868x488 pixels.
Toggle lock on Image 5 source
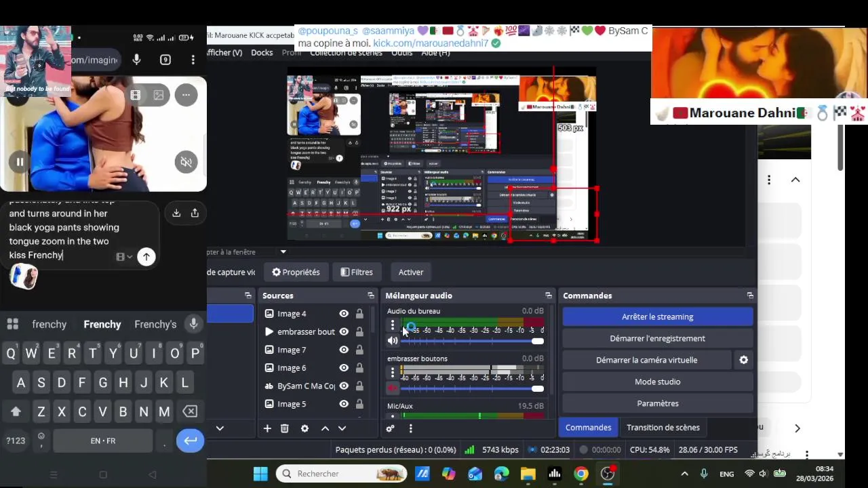click(x=359, y=404)
